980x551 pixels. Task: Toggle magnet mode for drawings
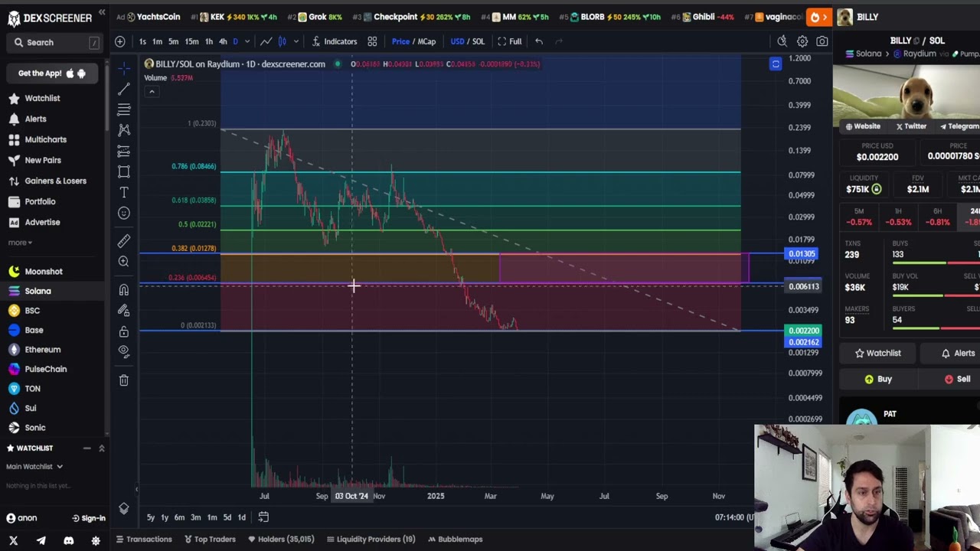pos(124,290)
